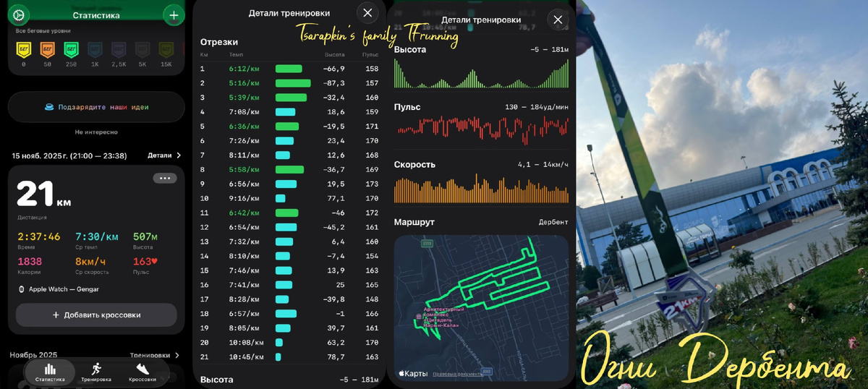Select the 7:30/км average pace value
Viewport: 868px width, 389px height.
click(x=98, y=236)
